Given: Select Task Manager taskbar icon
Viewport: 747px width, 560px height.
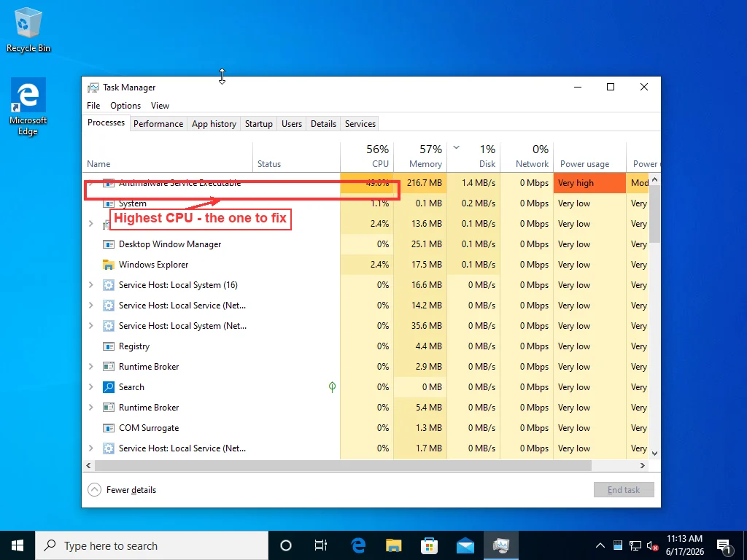Looking at the screenshot, I should pos(501,545).
